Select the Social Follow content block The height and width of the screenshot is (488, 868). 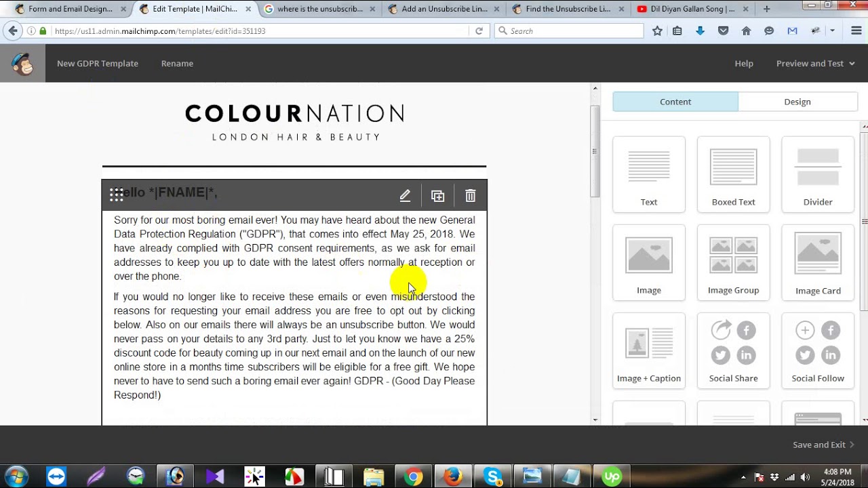click(x=818, y=350)
